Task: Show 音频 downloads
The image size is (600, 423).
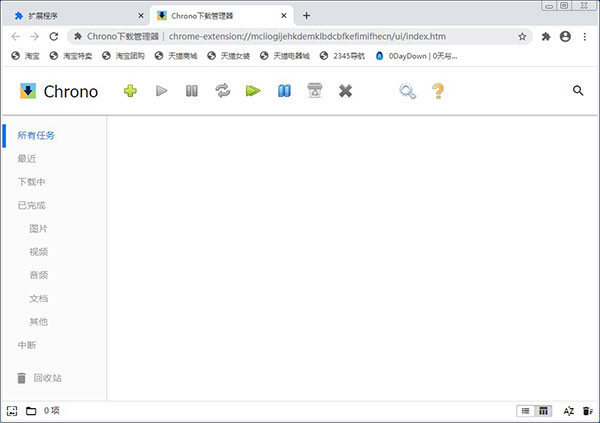Action: pyautogui.click(x=39, y=275)
